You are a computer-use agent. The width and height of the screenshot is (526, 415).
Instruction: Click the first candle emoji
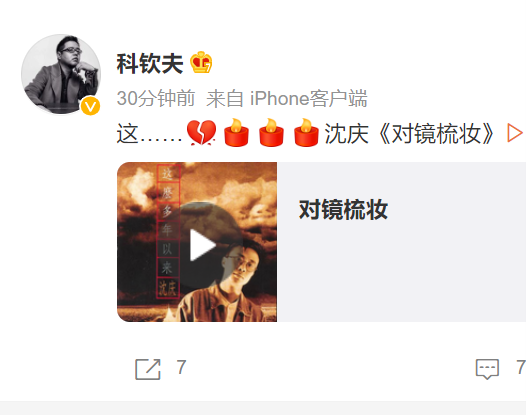[x=236, y=133]
